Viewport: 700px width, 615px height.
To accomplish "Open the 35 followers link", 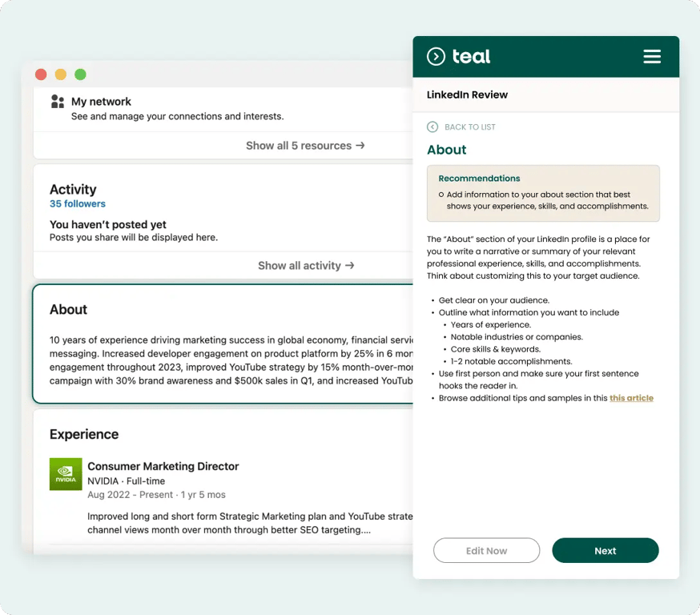I will [x=78, y=204].
